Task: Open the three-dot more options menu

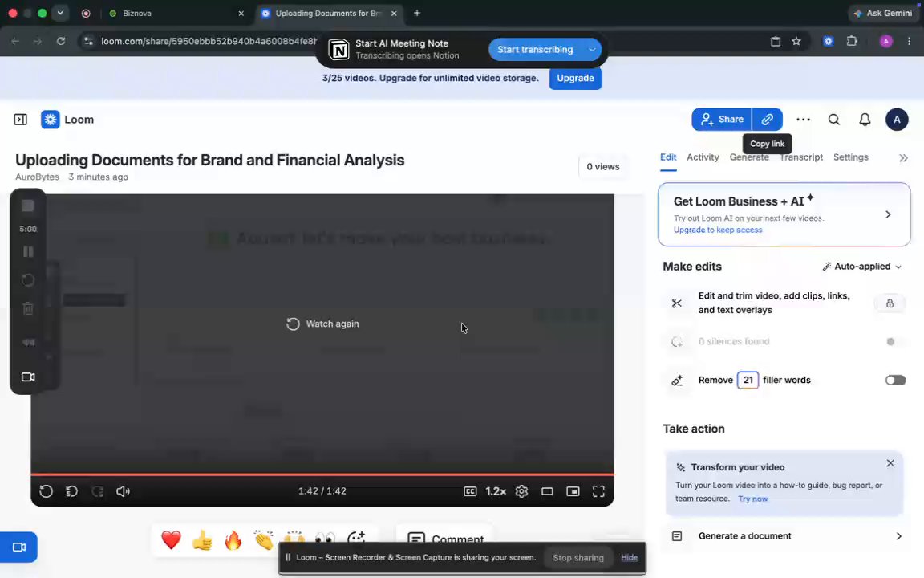Action: pos(803,120)
